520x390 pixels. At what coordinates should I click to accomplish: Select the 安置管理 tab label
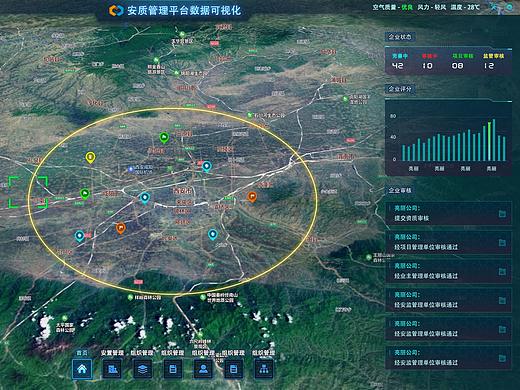(112, 353)
